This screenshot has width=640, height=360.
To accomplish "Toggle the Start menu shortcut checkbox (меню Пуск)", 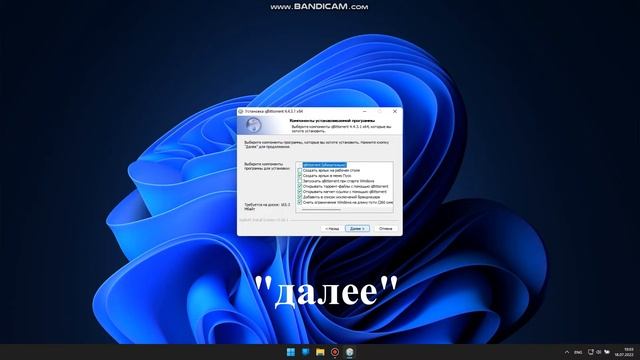I will (x=300, y=176).
